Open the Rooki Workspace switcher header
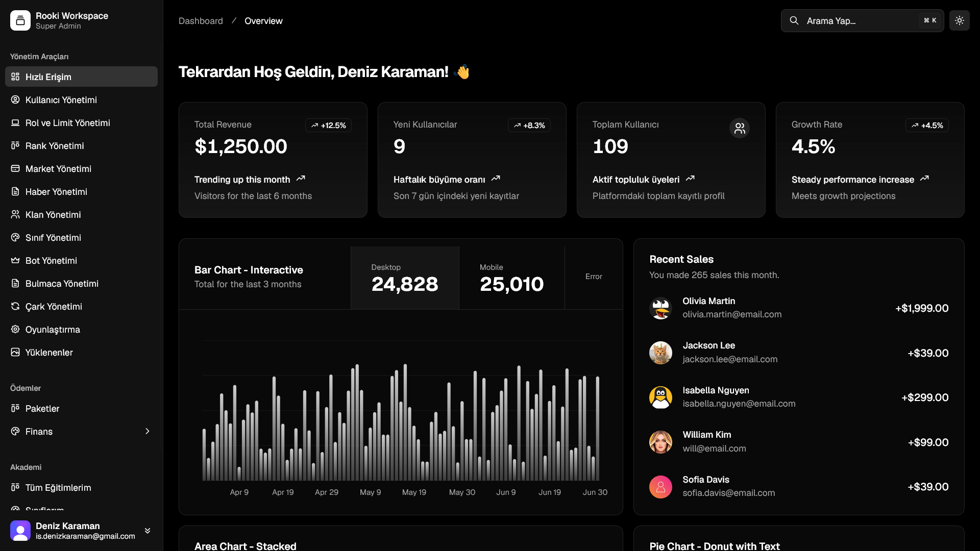Image resolution: width=980 pixels, height=551 pixels. click(82, 20)
